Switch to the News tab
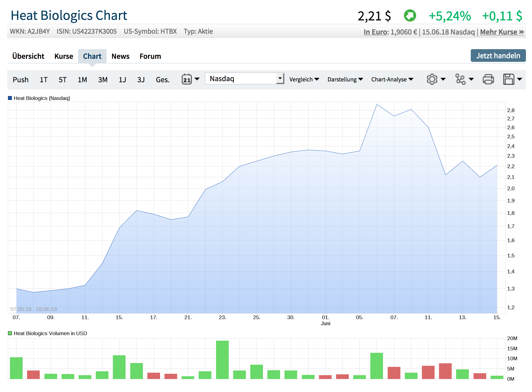 120,56
